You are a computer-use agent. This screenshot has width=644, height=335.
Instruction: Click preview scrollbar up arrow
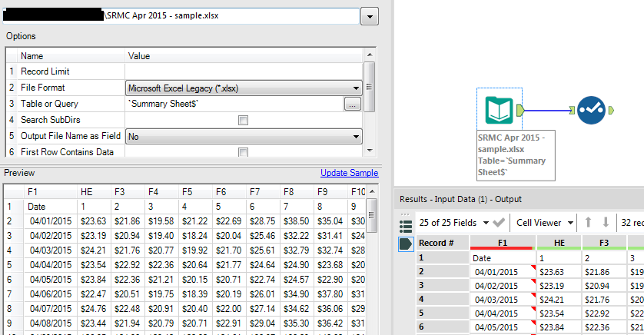point(372,192)
